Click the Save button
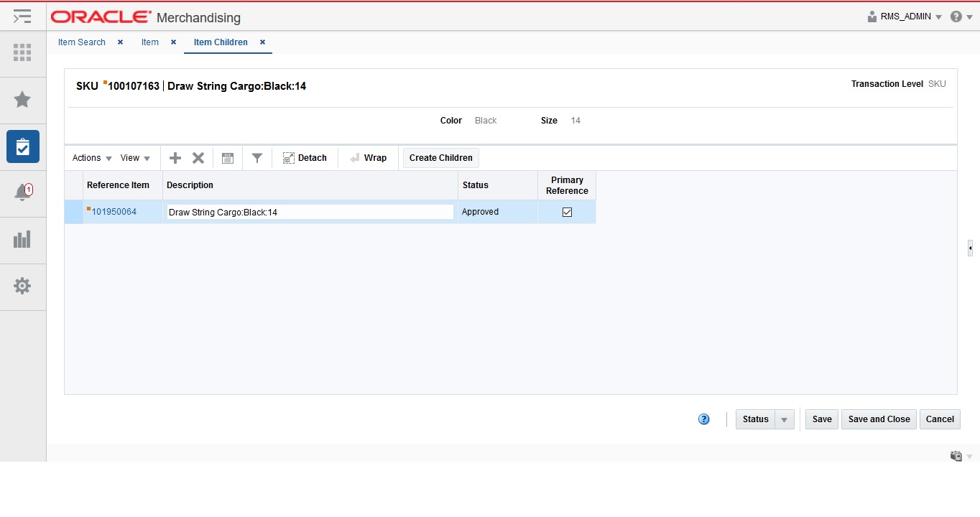The height and width of the screenshot is (517, 980). point(822,419)
